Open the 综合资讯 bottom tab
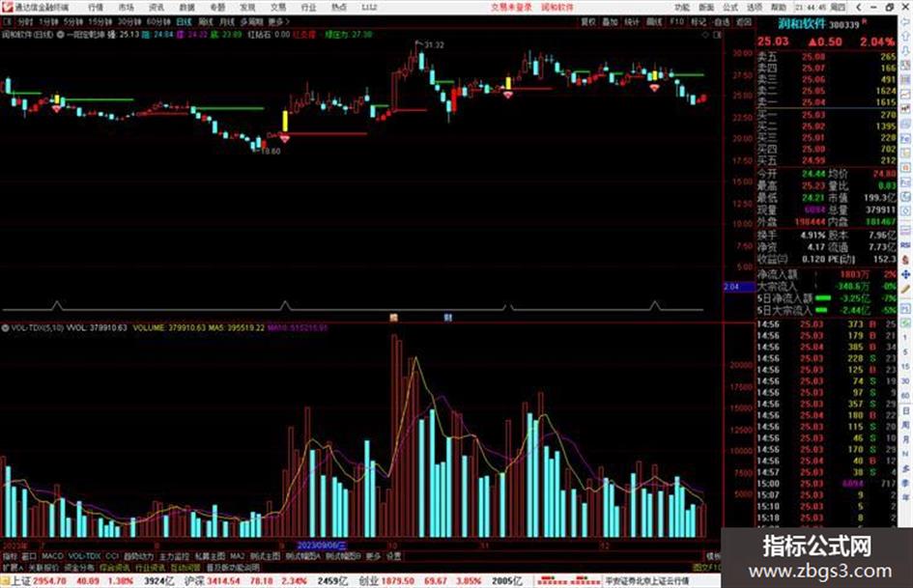This screenshot has width=913, height=588. click(115, 567)
